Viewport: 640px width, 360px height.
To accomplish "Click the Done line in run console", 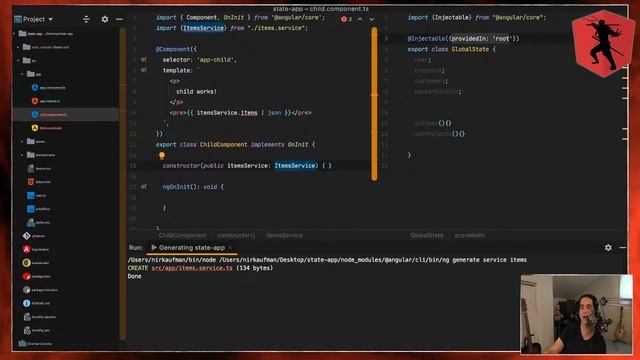I will pos(134,276).
